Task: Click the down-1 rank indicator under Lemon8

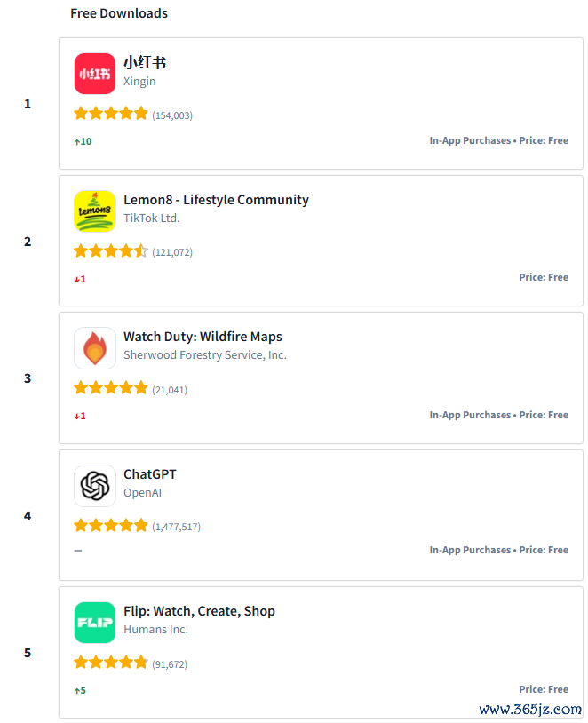Action: [x=80, y=279]
